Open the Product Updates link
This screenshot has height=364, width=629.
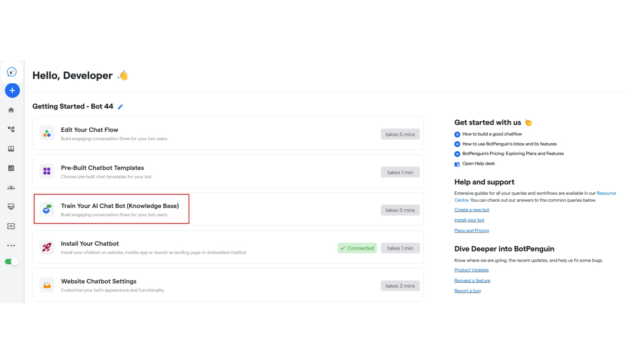tap(471, 270)
